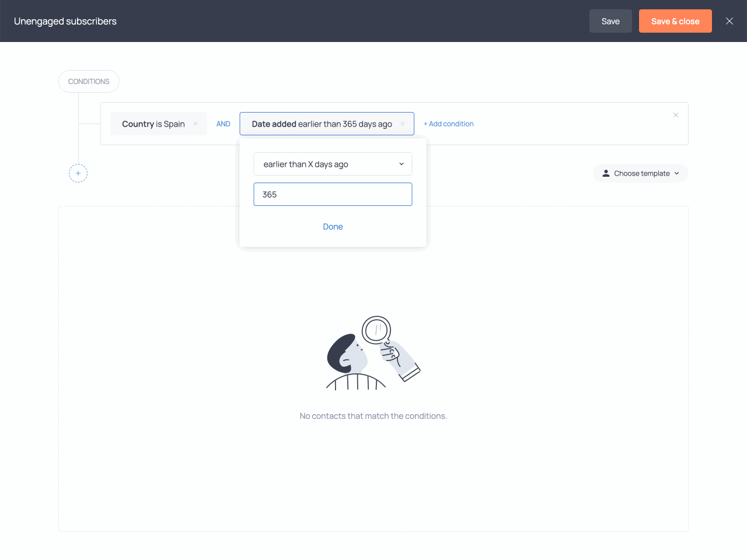Click the 'No contacts that match' message

click(x=373, y=416)
